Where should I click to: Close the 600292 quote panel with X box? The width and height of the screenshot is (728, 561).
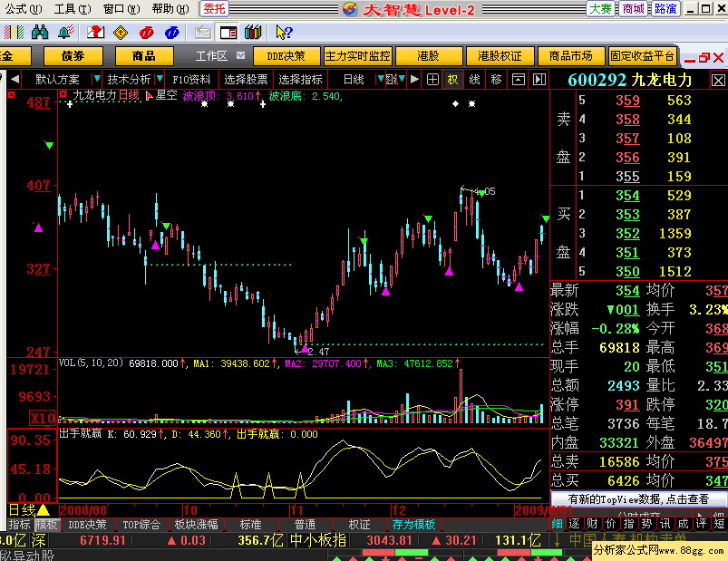(x=718, y=81)
